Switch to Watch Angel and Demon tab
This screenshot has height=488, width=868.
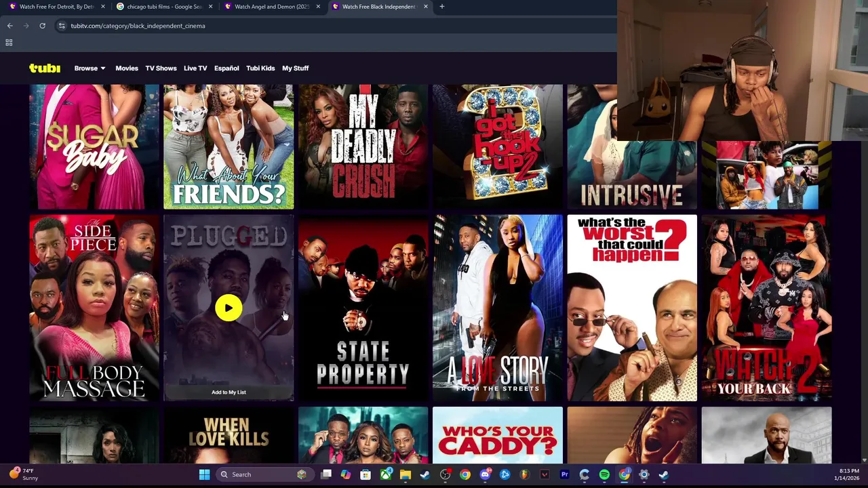point(271,7)
